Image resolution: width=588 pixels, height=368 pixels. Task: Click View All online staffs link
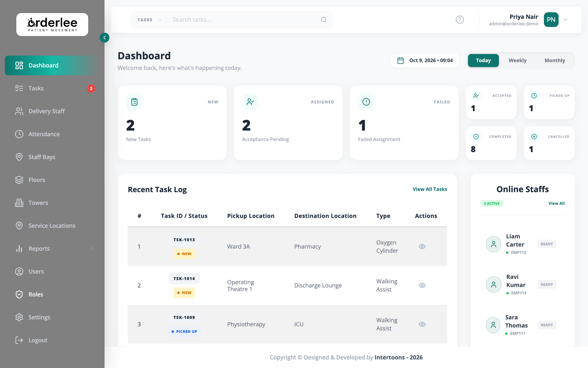[556, 203]
